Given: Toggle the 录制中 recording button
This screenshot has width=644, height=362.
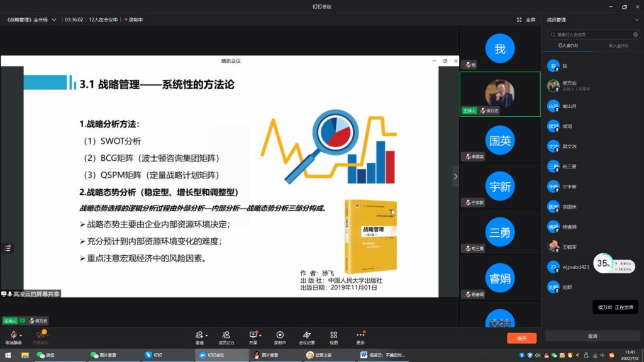Looking at the screenshot, I should coord(280,336).
